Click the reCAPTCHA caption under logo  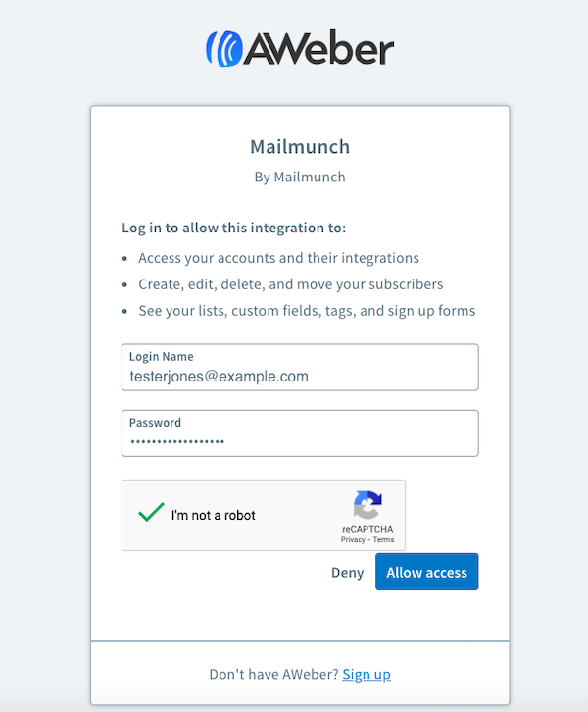[x=367, y=530]
